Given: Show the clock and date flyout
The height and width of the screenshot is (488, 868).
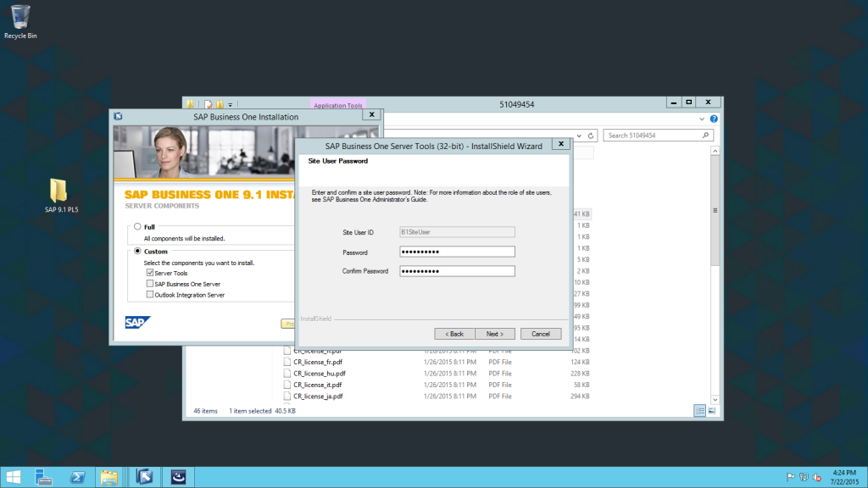Looking at the screenshot, I should point(844,477).
